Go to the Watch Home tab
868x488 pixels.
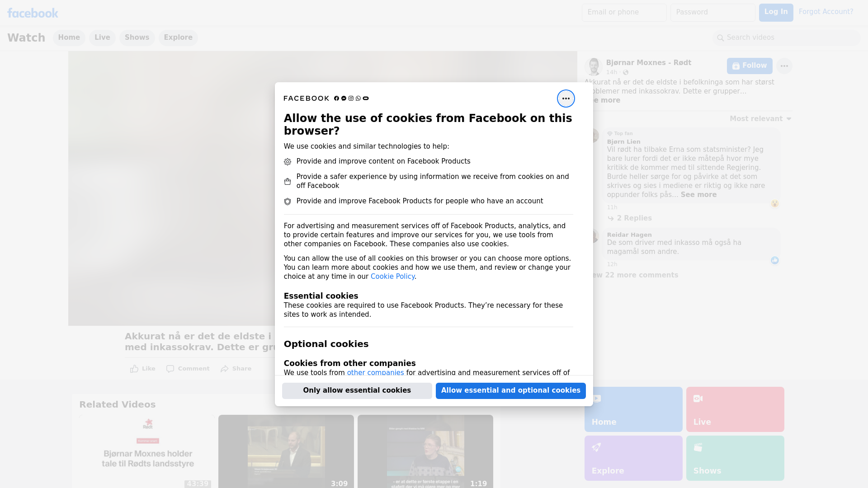pos(69,38)
